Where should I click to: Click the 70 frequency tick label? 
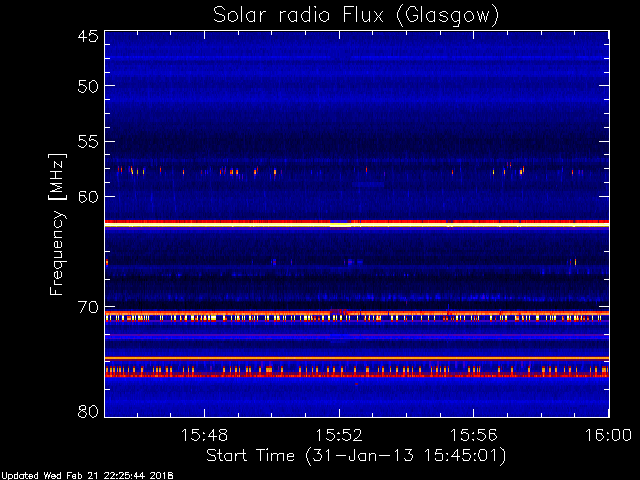click(88, 307)
